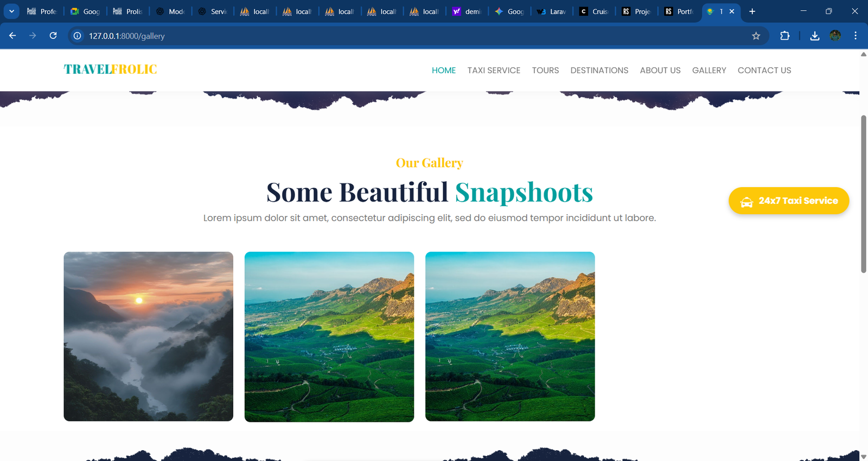Viewport: 868px width, 461px height.
Task: Open the middle green hills photo
Action: click(329, 336)
